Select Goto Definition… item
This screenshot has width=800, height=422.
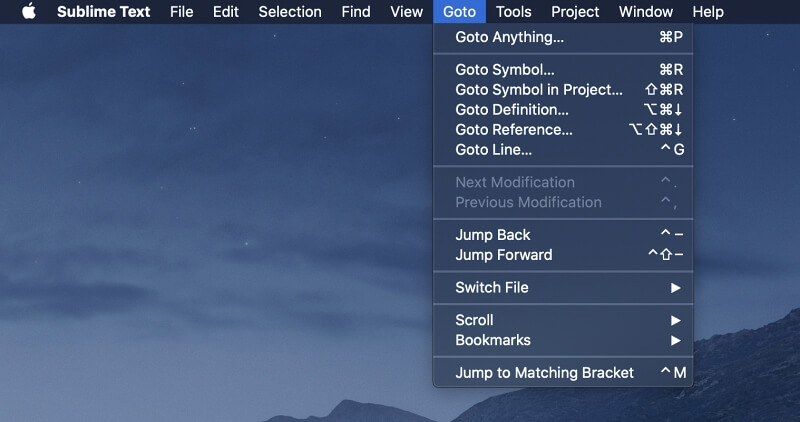point(563,110)
